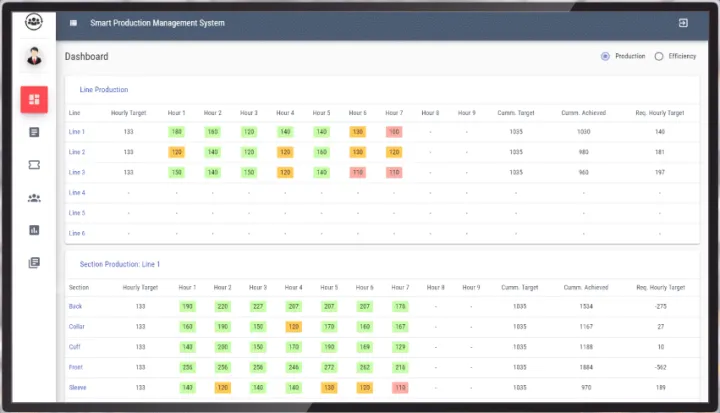Click Collar Hour 4 orange cell
Image resolution: width=720 pixels, height=413 pixels.
(293, 327)
